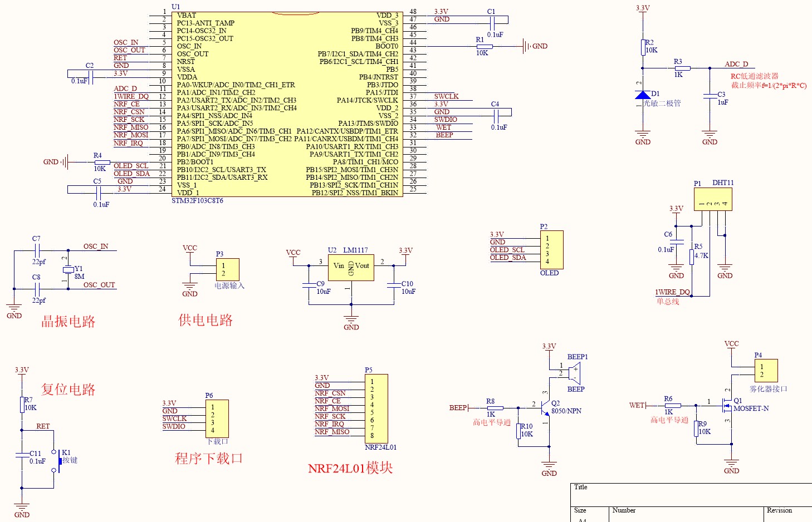Image resolution: width=812 pixels, height=522 pixels.
Task: Click the Y1 8M crystal symbol
Action: tap(69, 269)
